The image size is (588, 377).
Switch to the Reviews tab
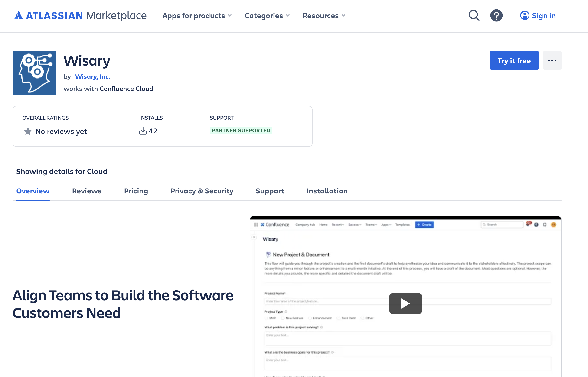pos(87,191)
